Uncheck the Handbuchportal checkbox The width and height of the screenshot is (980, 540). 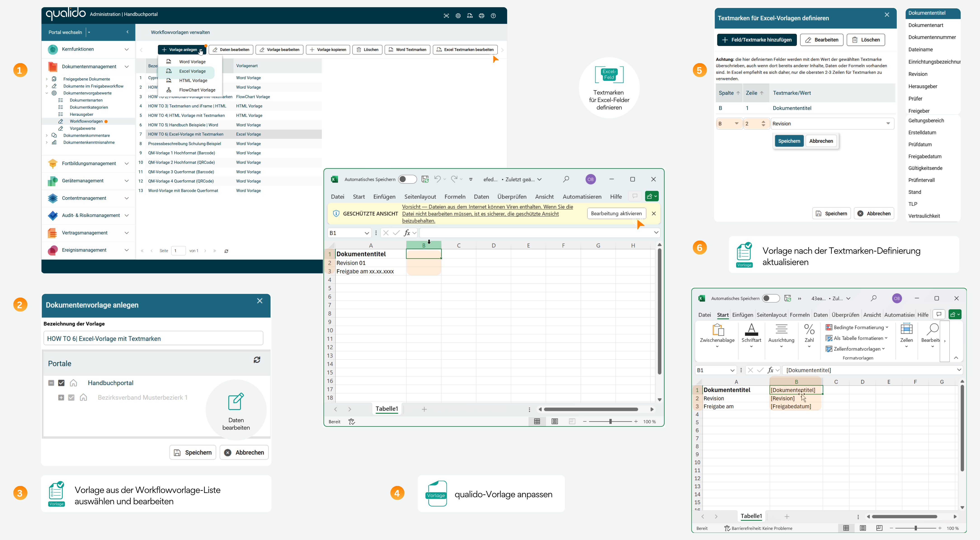(61, 383)
